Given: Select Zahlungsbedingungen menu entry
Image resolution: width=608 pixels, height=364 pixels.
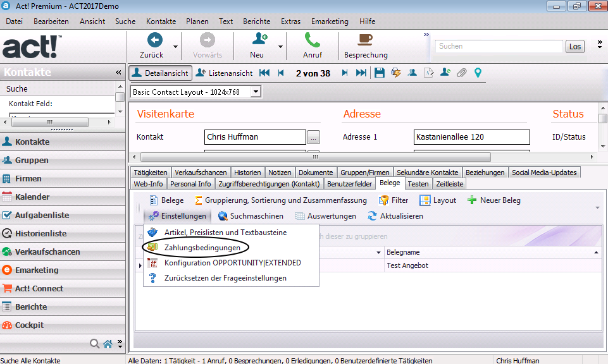Looking at the screenshot, I should pos(231,248).
